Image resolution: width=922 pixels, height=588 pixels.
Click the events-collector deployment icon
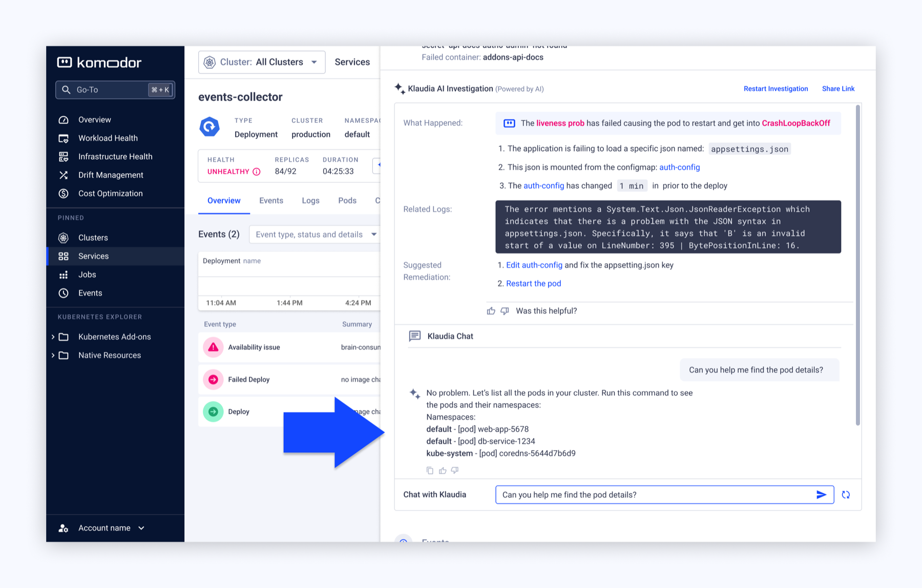[x=209, y=127]
